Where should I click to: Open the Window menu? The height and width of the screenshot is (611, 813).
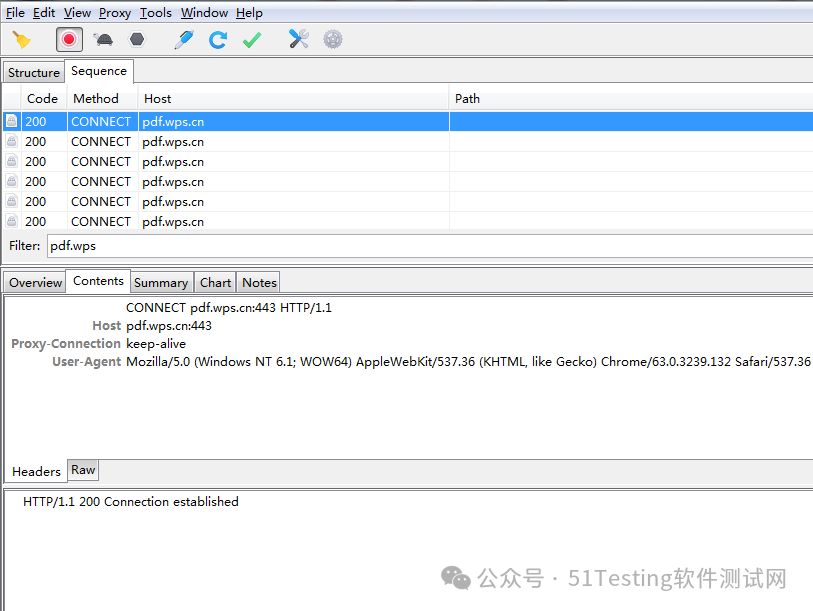pos(204,12)
